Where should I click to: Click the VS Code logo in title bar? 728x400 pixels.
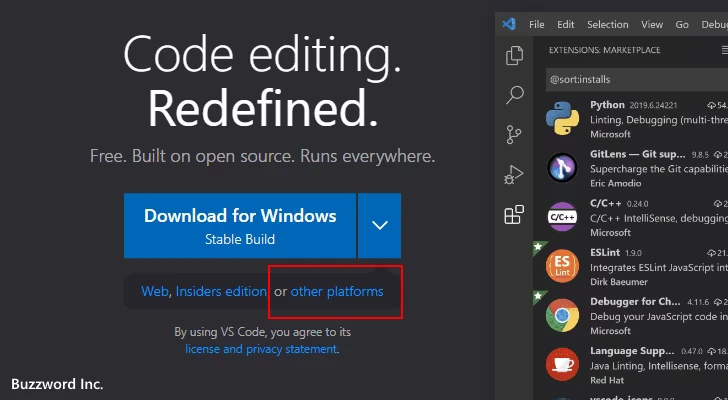tap(509, 24)
